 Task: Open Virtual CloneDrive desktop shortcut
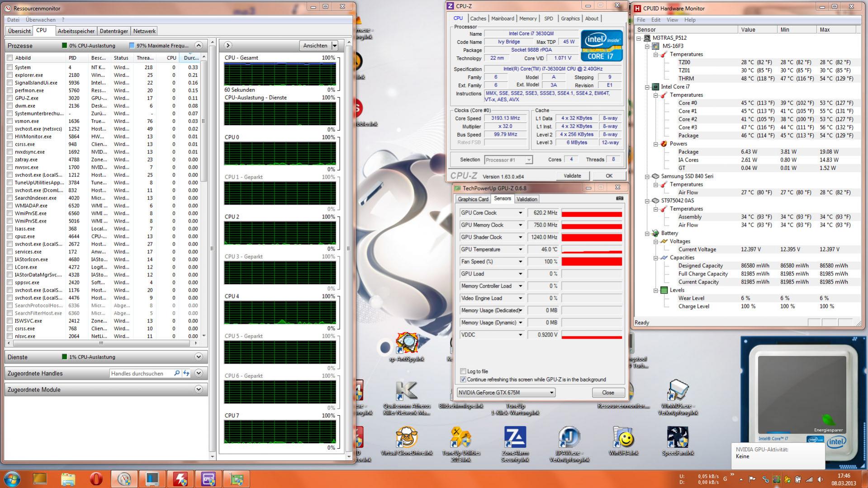click(407, 441)
